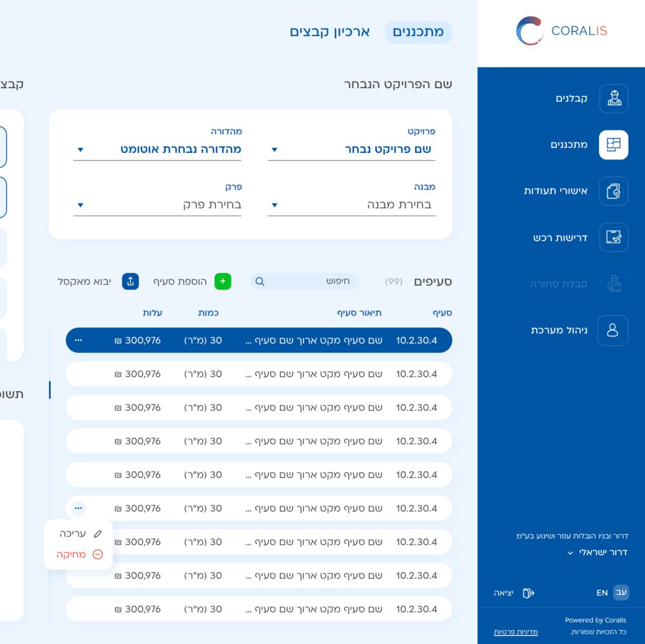The image size is (645, 644).
Task: Open the קבלנים contractors icon
Action: click(x=614, y=99)
